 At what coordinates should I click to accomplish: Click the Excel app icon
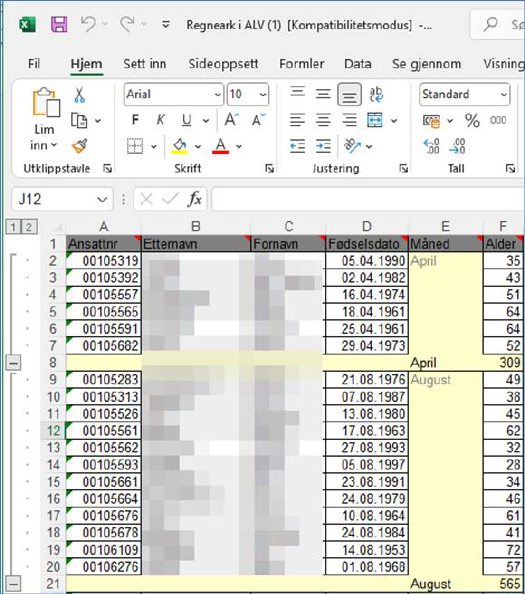27,25
